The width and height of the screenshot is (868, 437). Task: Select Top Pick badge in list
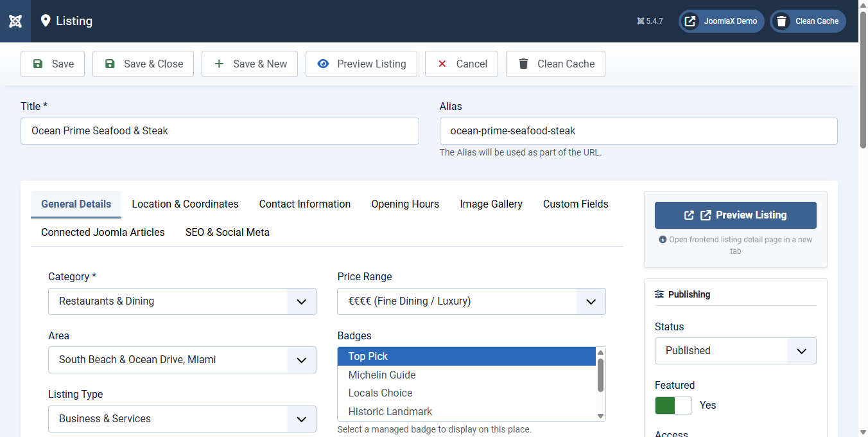click(467, 357)
